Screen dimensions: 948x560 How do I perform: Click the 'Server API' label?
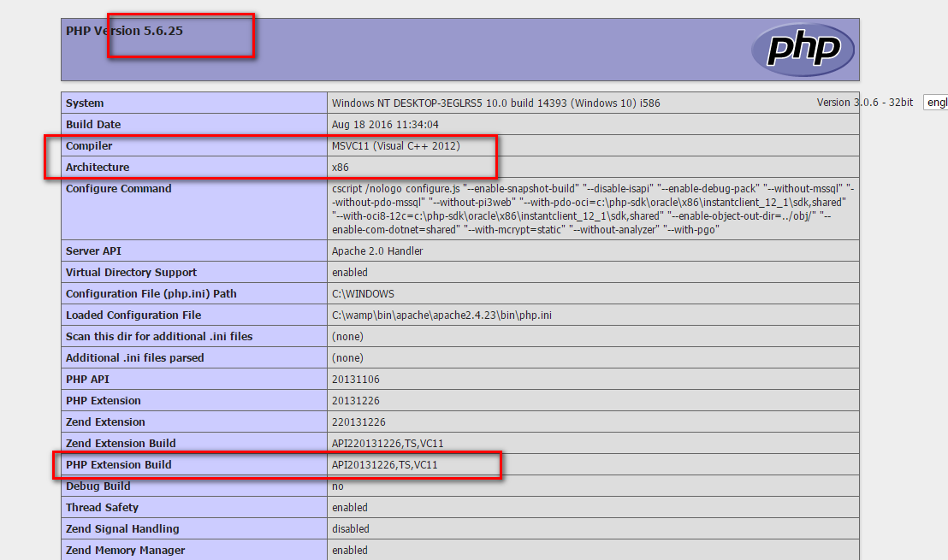click(94, 251)
